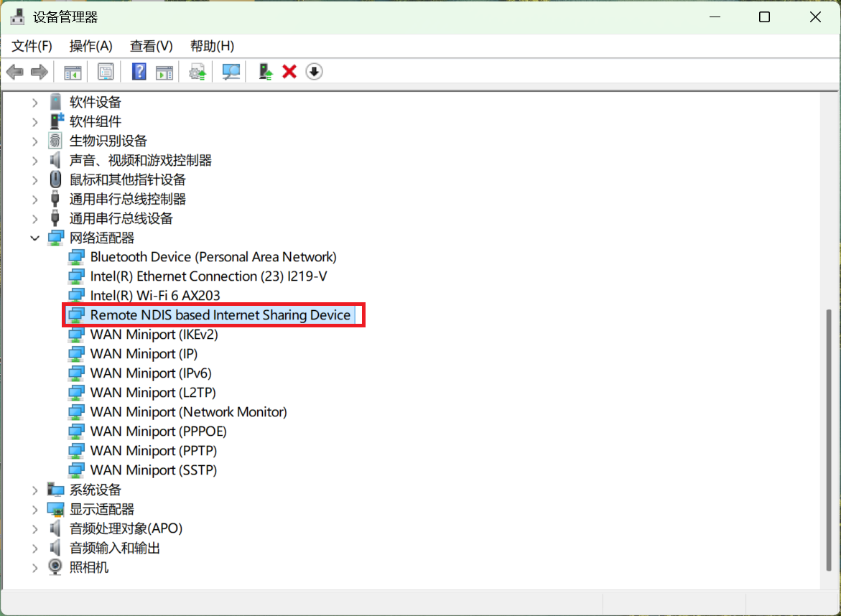Screen dimensions: 841x616
Task: Click the down-arrow disable device icon
Action: click(x=315, y=72)
